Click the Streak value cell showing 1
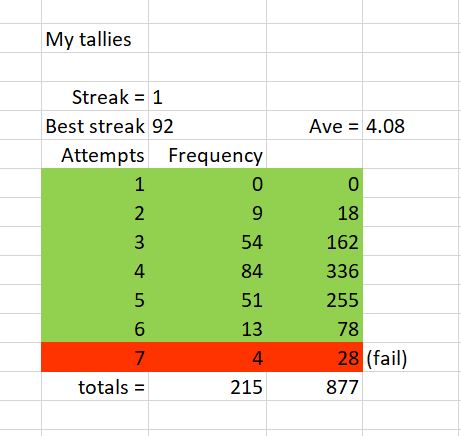Screen dimensions: 461x436 click(207, 97)
